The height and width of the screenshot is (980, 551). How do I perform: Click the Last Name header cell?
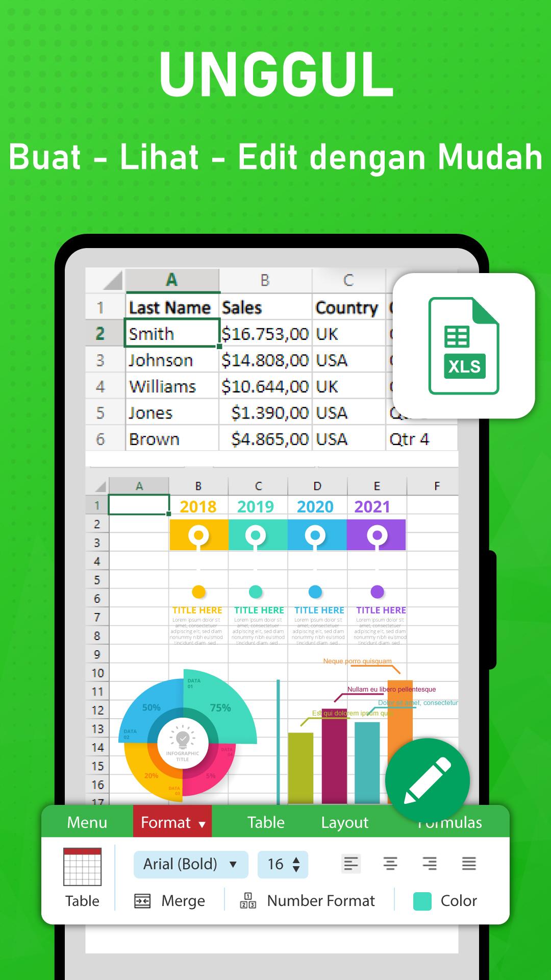[x=172, y=307]
